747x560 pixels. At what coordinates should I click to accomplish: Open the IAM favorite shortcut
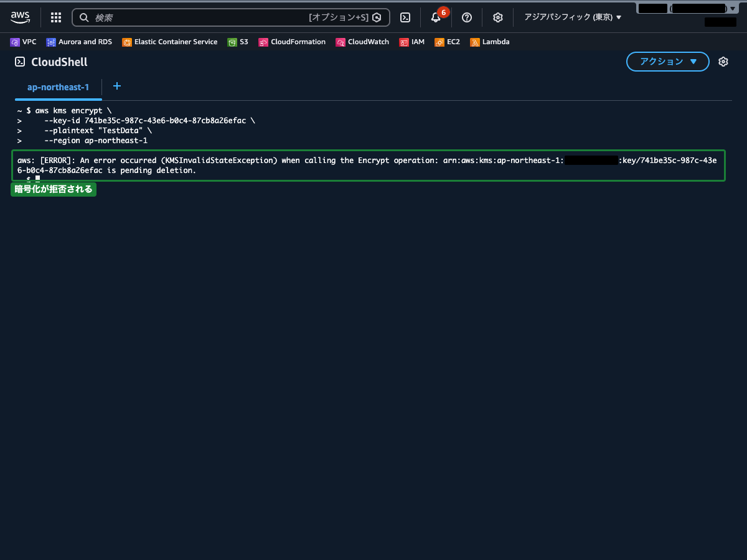point(412,42)
